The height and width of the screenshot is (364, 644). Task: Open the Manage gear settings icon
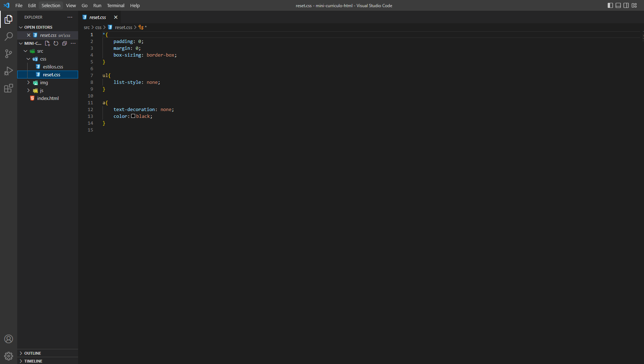point(9,356)
